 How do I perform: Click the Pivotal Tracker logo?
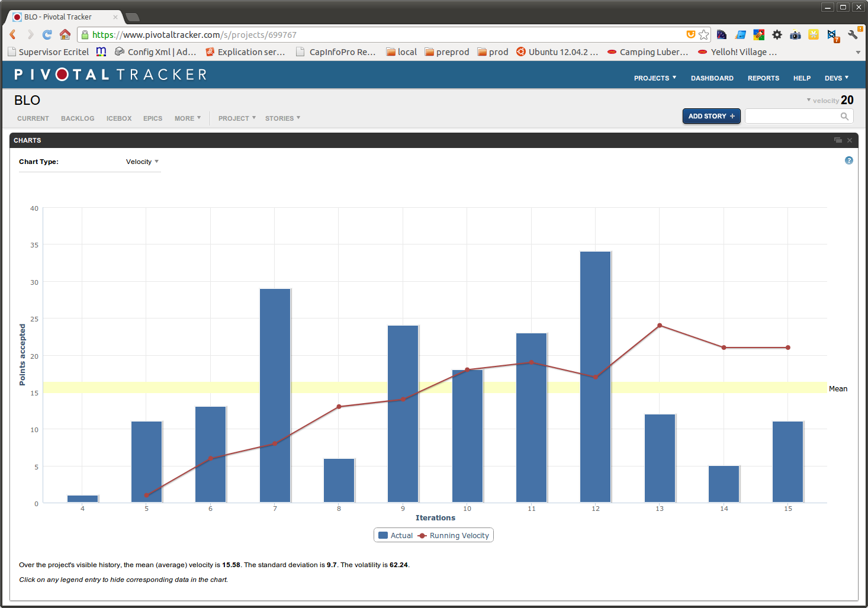(x=110, y=75)
